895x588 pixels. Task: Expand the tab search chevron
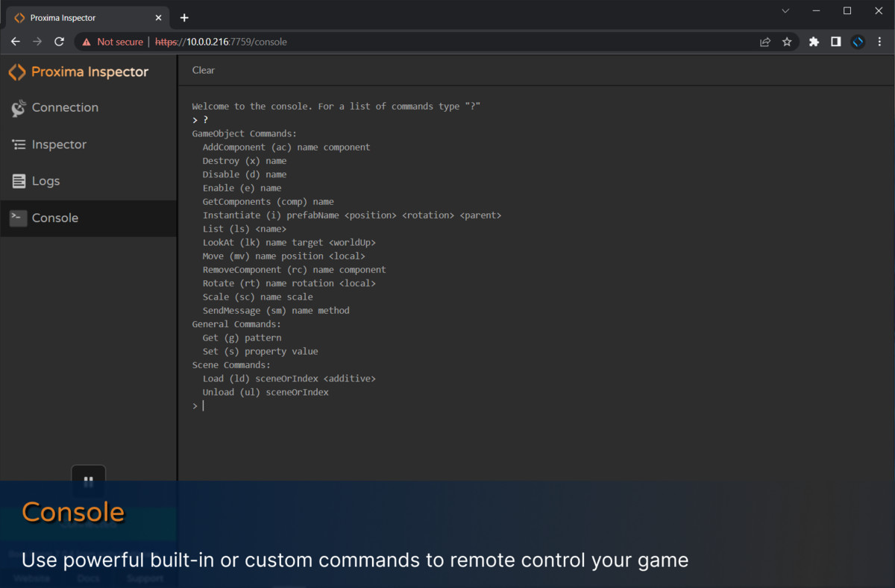point(785,11)
